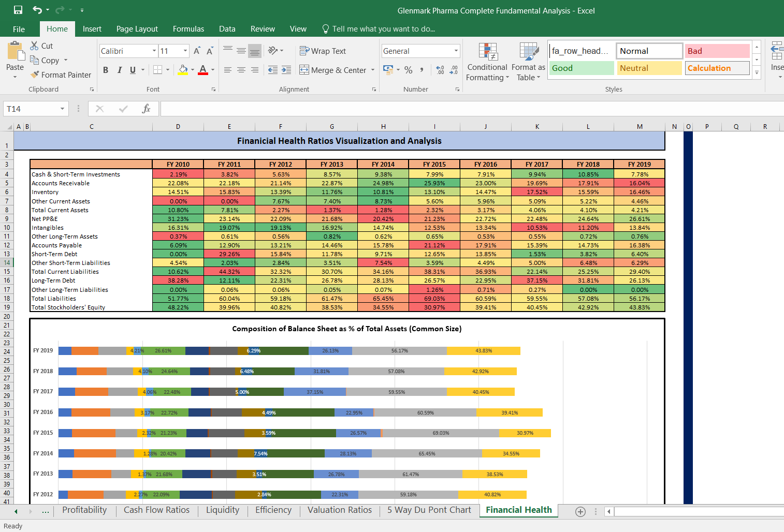Apply middle vertical alignment
This screenshot has height=532, width=784.
(241, 51)
